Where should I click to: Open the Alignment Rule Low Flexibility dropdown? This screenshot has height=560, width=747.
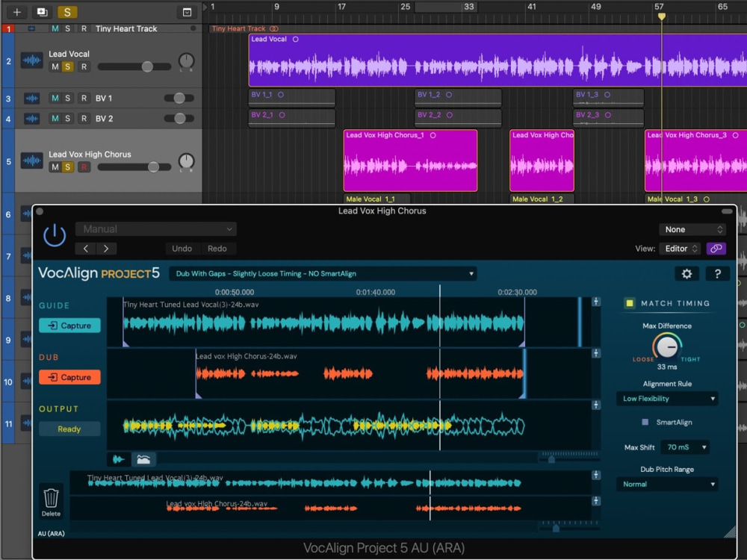(x=667, y=399)
